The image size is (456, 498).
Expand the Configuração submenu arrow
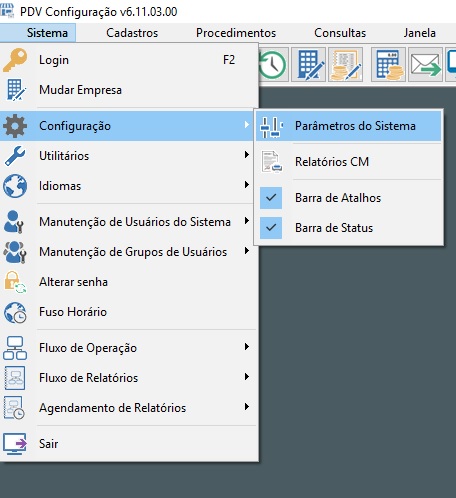[x=246, y=125]
